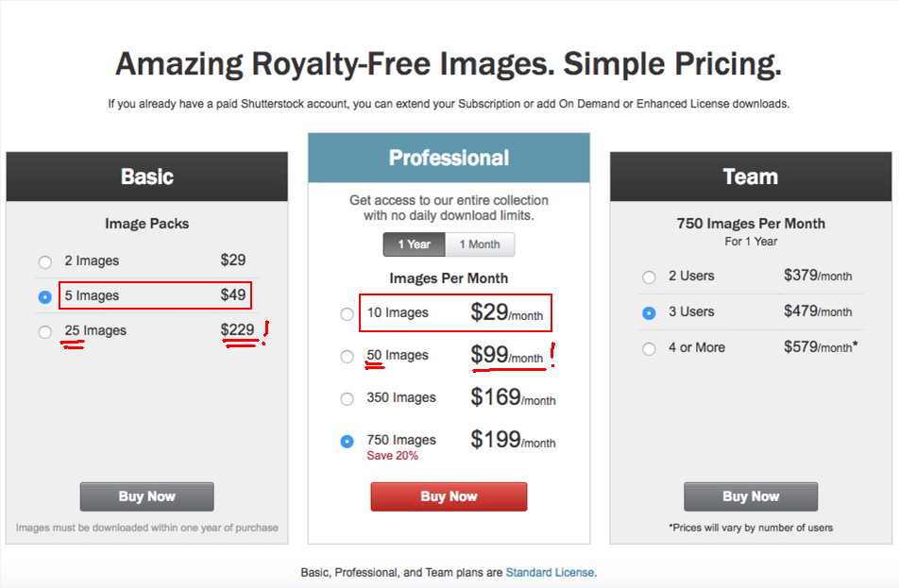Screen dimensions: 899x588
Task: Choose the 350 Images per month plan
Action: (348, 398)
